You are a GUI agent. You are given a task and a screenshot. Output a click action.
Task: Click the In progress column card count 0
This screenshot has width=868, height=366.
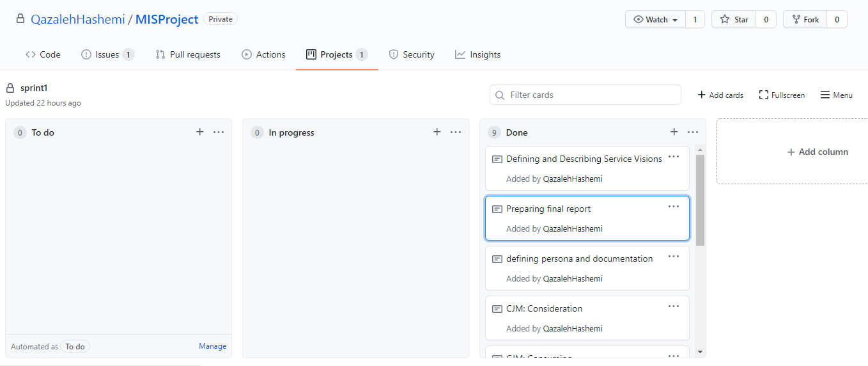(x=257, y=132)
